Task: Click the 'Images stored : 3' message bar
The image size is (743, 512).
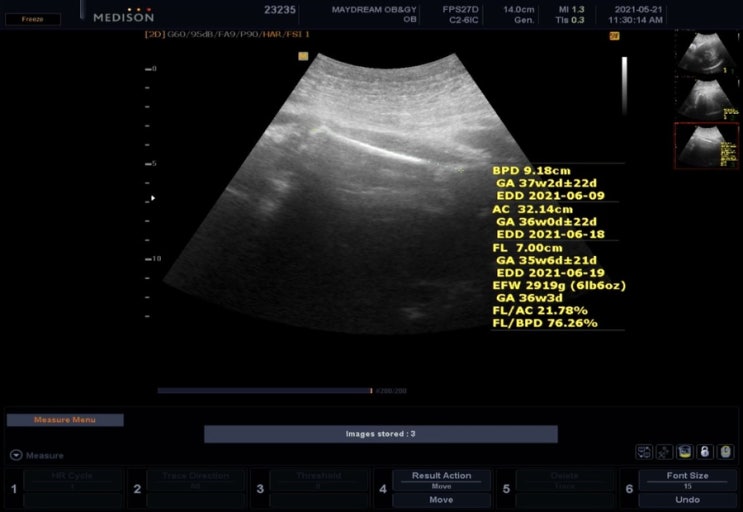Action: tap(381, 434)
